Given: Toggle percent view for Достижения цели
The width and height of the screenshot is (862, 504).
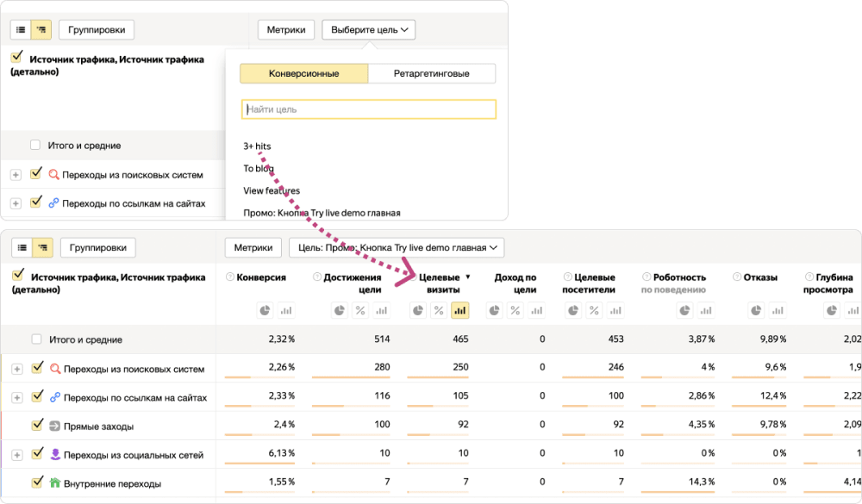Looking at the screenshot, I should (360, 310).
